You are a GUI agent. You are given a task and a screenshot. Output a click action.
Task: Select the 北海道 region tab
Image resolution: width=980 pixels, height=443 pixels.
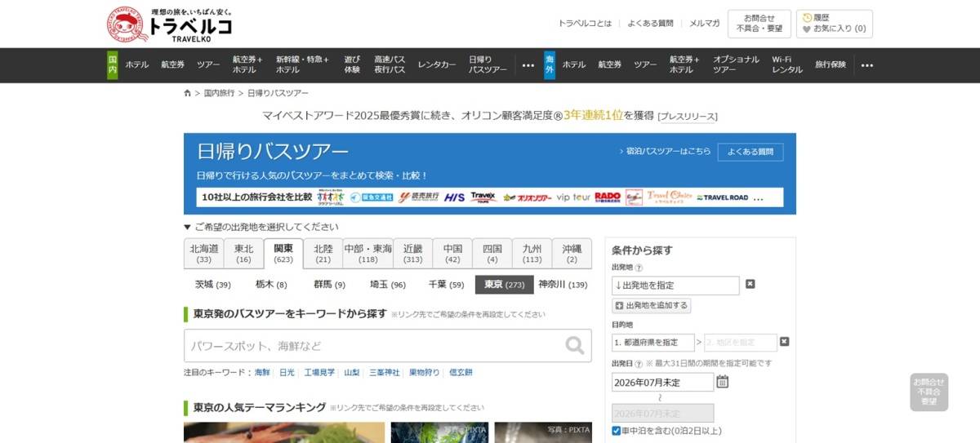[204, 253]
